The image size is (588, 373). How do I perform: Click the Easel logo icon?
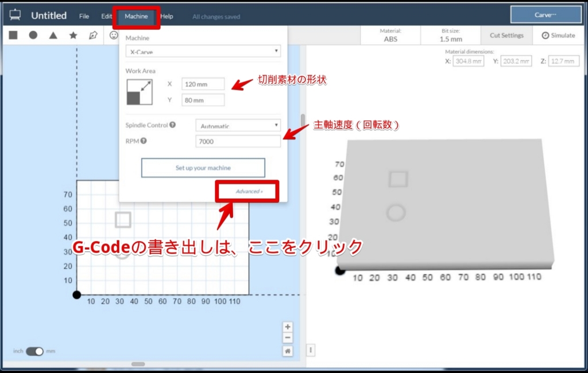15,15
